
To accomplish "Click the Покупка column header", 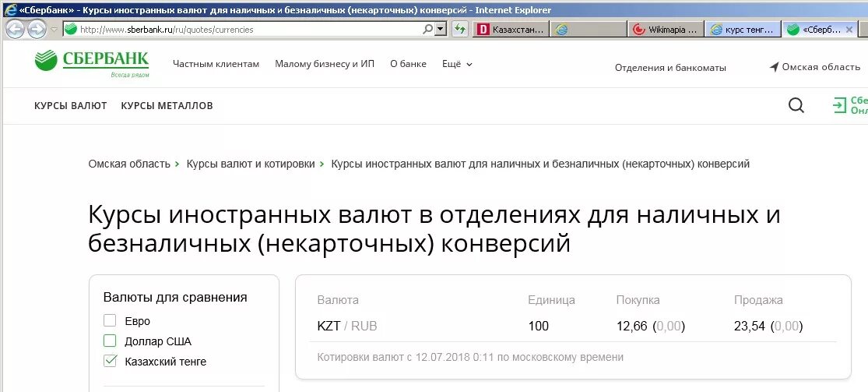I will pos(638,300).
